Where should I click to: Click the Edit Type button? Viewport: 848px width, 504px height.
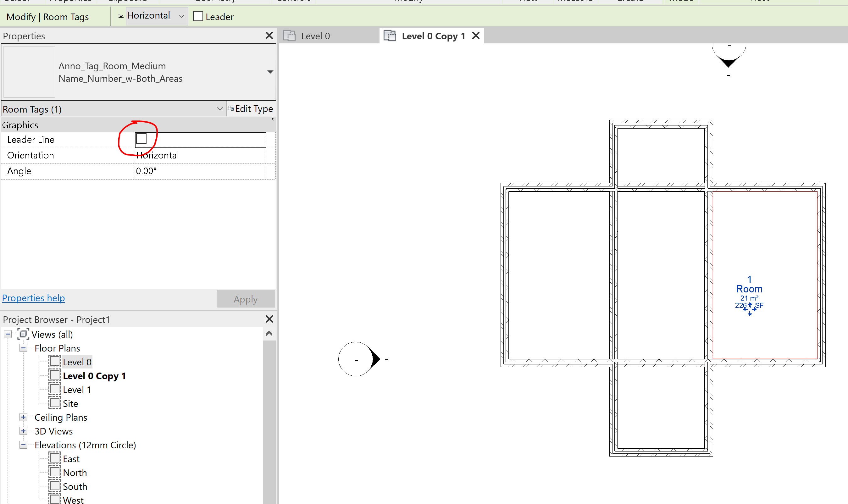251,109
